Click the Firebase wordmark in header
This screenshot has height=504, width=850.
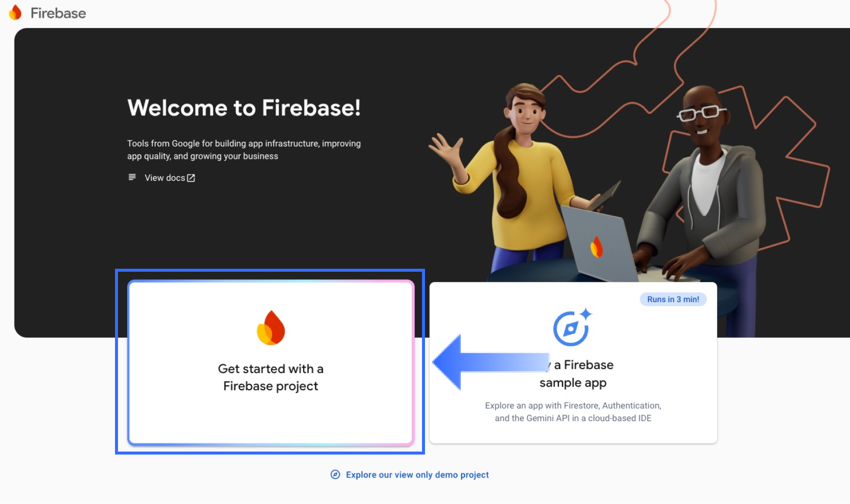click(x=58, y=13)
